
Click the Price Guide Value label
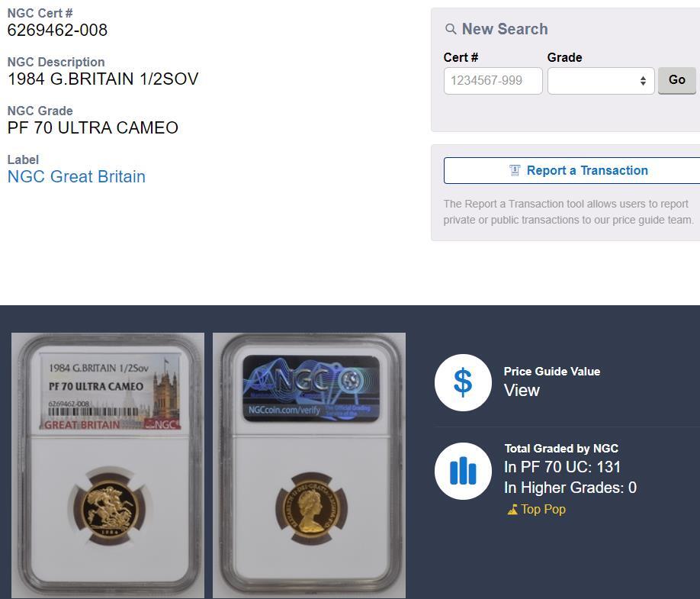point(552,371)
